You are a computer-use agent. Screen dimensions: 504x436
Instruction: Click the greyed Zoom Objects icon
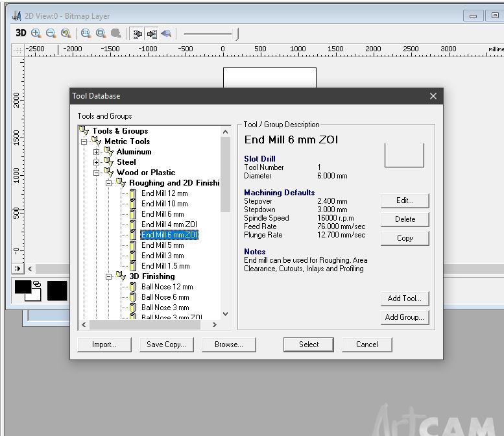coord(115,33)
